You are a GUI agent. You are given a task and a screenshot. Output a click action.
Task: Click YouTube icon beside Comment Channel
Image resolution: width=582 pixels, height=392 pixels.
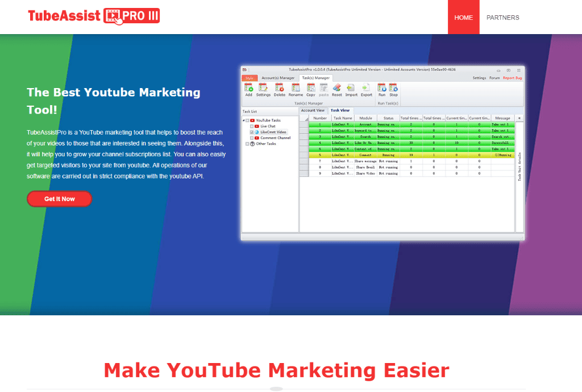(x=256, y=138)
